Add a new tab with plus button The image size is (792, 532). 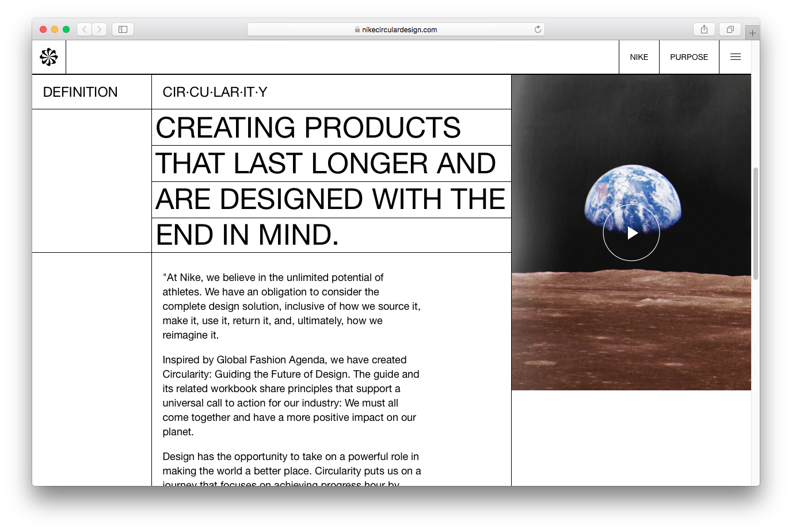point(752,33)
